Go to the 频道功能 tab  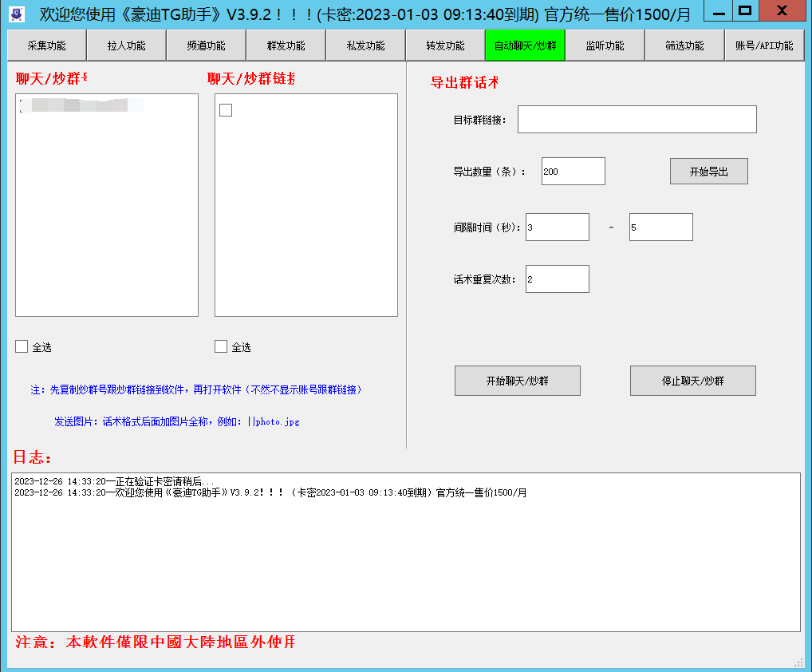(x=206, y=45)
